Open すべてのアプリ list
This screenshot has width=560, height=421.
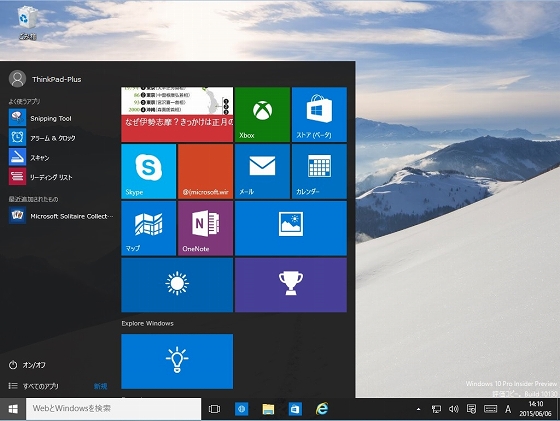point(34,386)
